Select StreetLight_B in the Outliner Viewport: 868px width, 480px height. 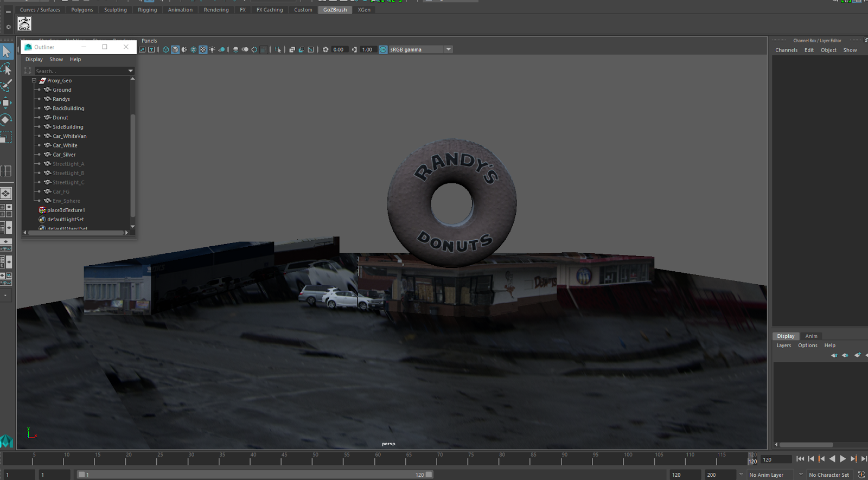68,173
